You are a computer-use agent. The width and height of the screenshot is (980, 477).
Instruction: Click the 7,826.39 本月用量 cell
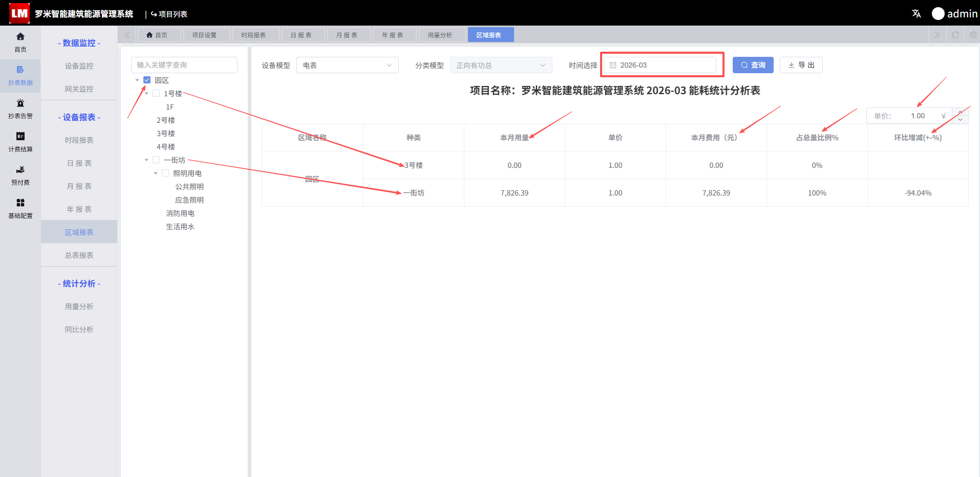pyautogui.click(x=515, y=193)
